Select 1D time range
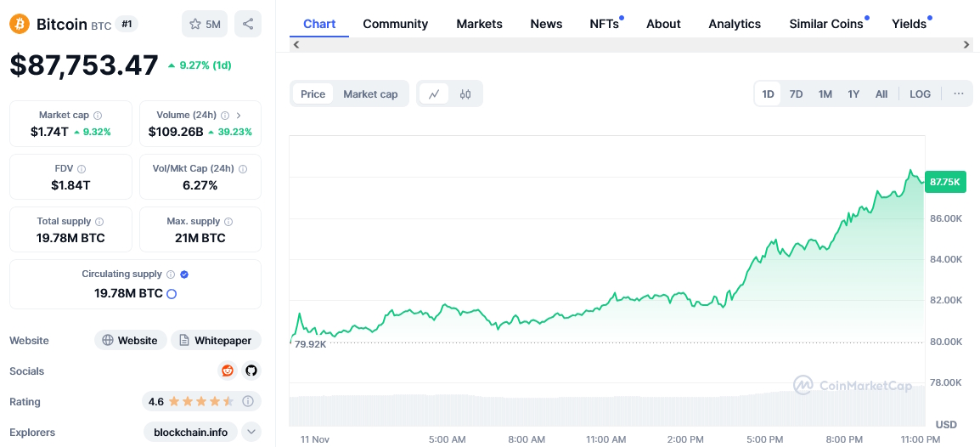Image resolution: width=980 pixels, height=447 pixels. click(769, 93)
